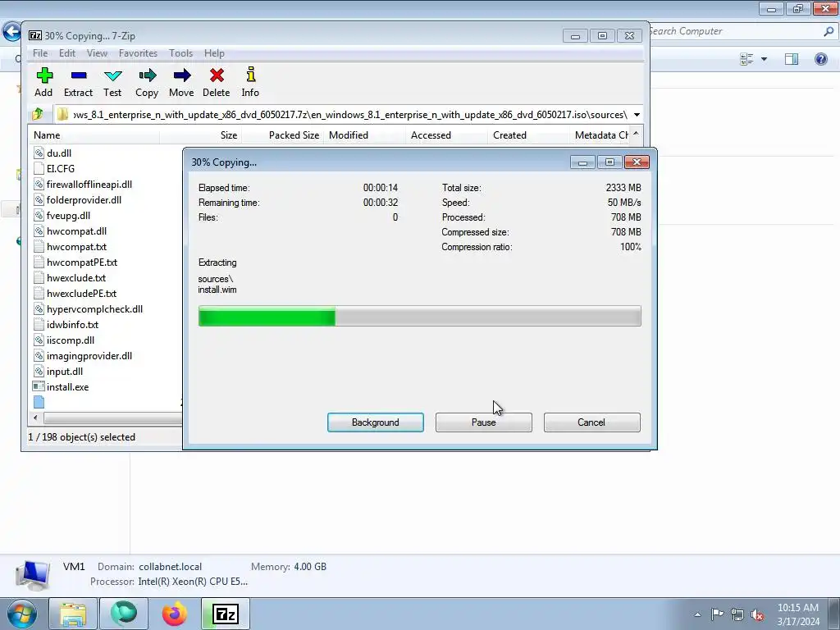Open the File menu
The height and width of the screenshot is (630, 840).
40,53
